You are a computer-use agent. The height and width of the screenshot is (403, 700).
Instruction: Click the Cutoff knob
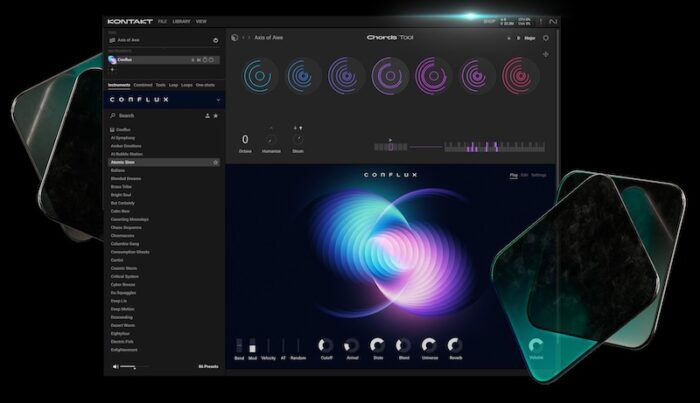pos(325,345)
